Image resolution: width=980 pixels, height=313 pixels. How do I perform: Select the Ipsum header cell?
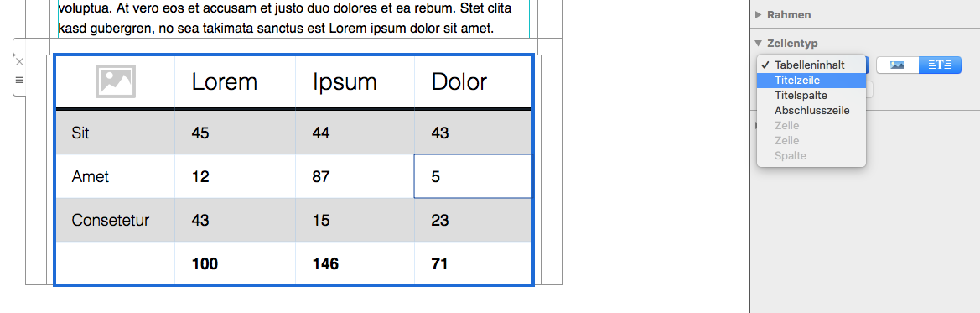coord(355,82)
